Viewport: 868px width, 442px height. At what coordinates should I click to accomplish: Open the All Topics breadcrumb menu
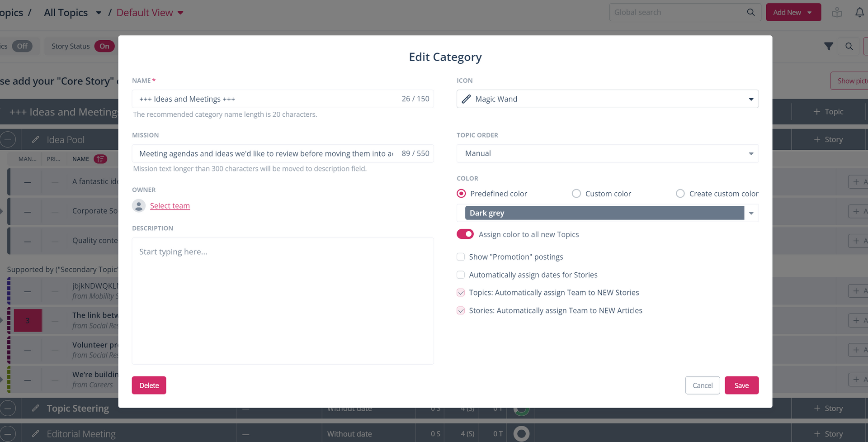(72, 13)
